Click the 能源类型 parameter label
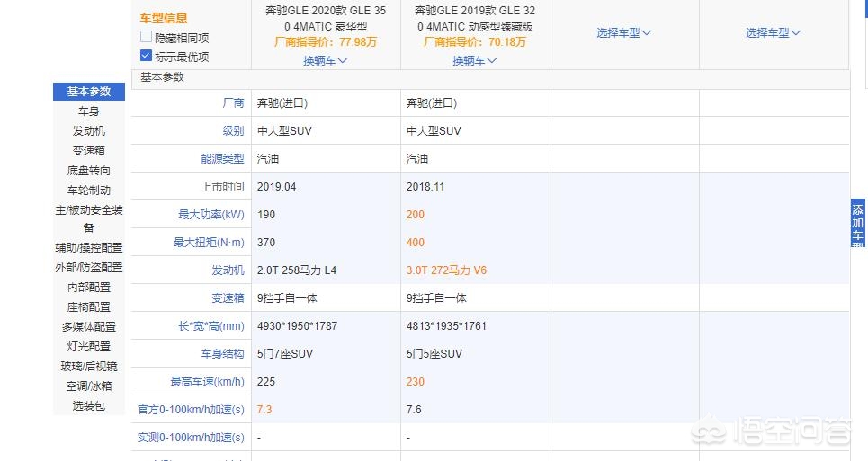The image size is (868, 461). (222, 159)
